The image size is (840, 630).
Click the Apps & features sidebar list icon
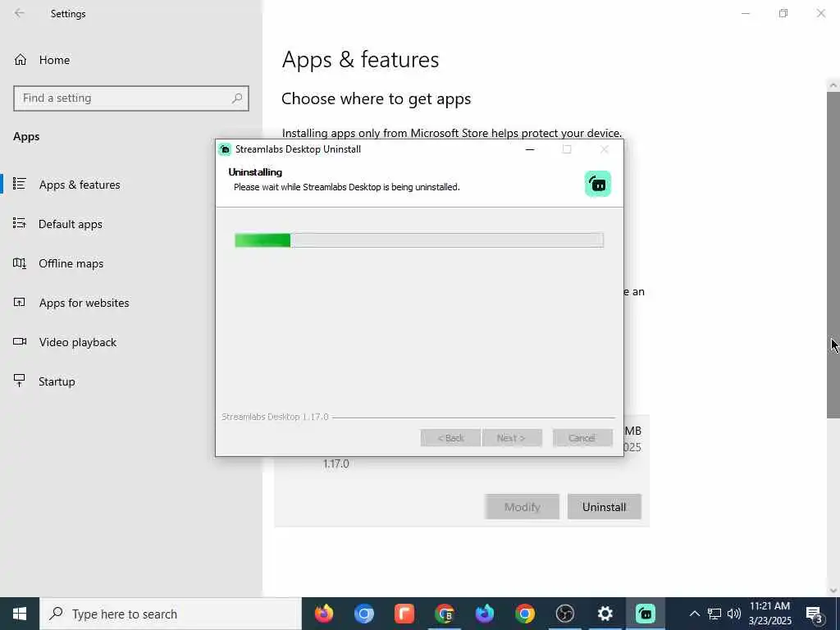coord(20,184)
